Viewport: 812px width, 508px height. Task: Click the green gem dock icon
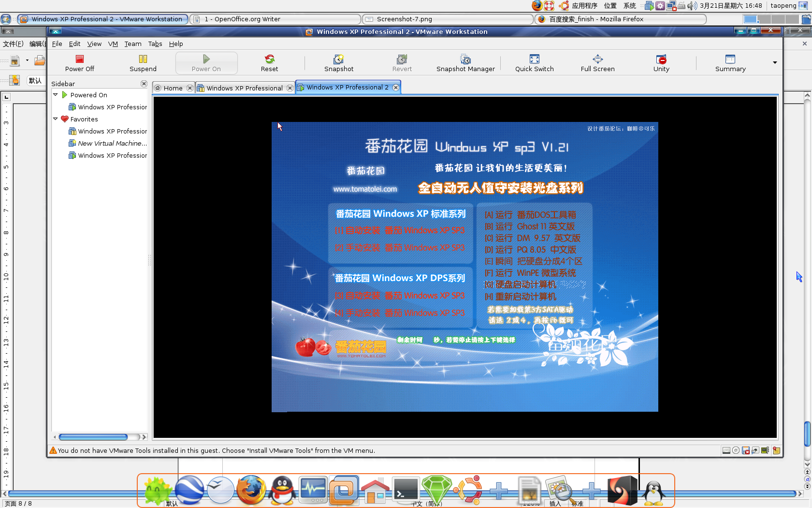[x=437, y=490]
